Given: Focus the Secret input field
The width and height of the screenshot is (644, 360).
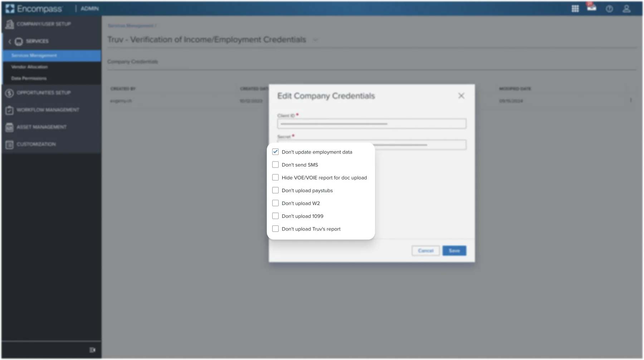Looking at the screenshot, I should (371, 144).
